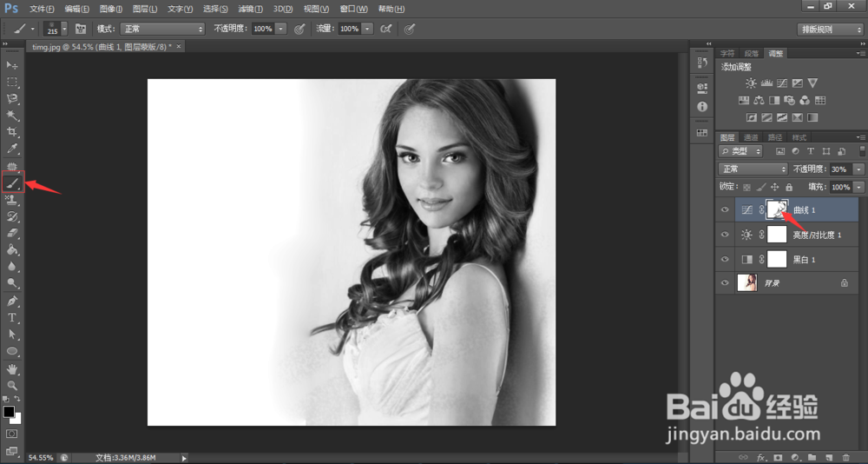Switch to the 路径 tab
Screen dimensions: 868x464
point(774,137)
